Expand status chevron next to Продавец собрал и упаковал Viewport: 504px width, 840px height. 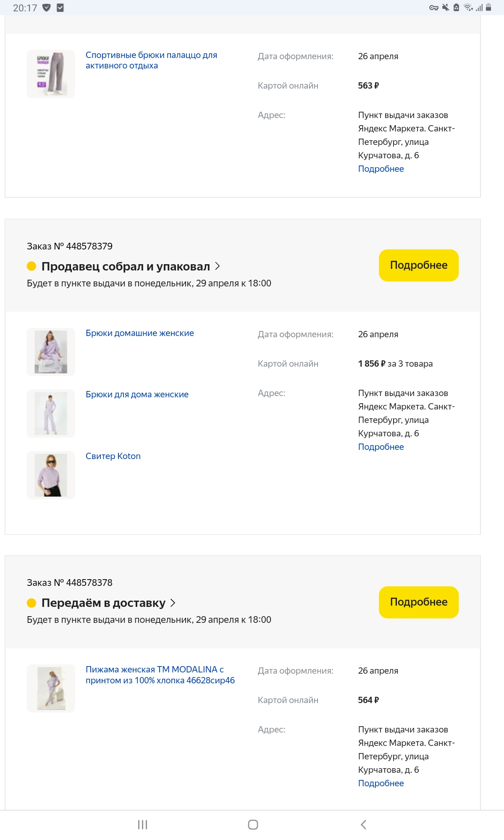218,266
